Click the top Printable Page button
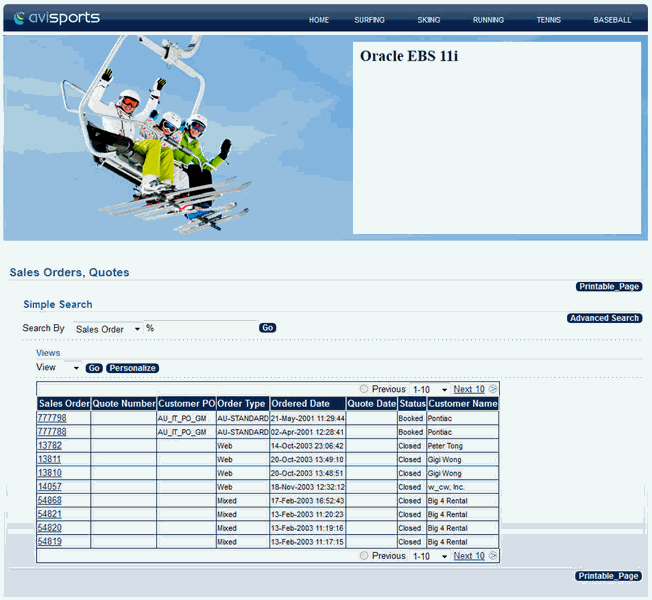 609,286
